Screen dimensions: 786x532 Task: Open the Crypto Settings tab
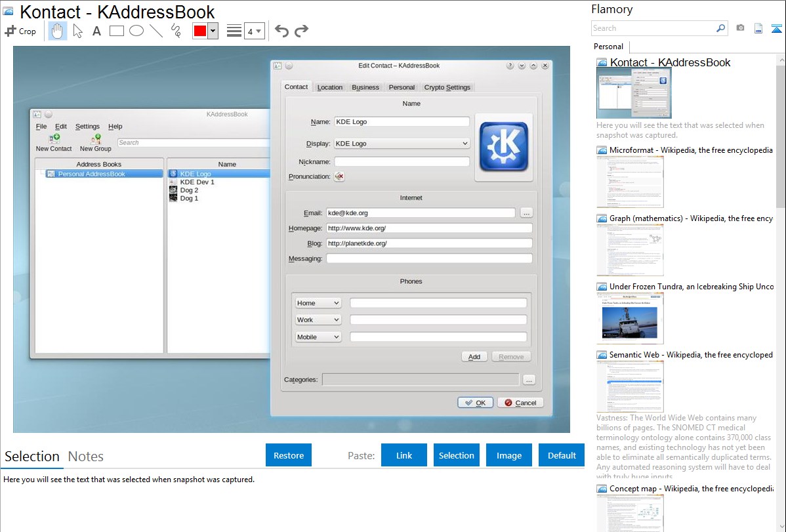[447, 87]
